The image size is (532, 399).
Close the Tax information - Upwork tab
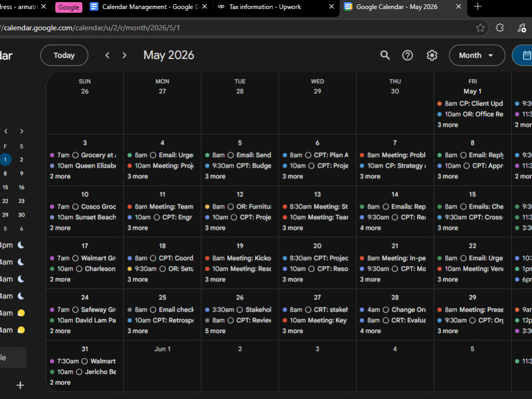[331, 7]
